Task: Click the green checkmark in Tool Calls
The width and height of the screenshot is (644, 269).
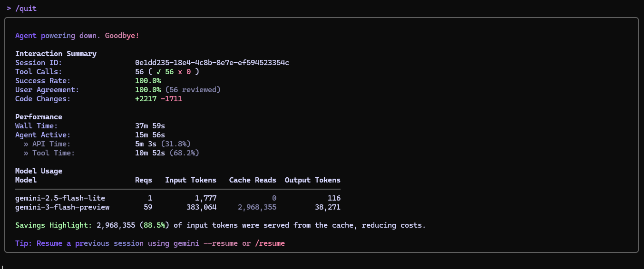Action: (x=159, y=72)
